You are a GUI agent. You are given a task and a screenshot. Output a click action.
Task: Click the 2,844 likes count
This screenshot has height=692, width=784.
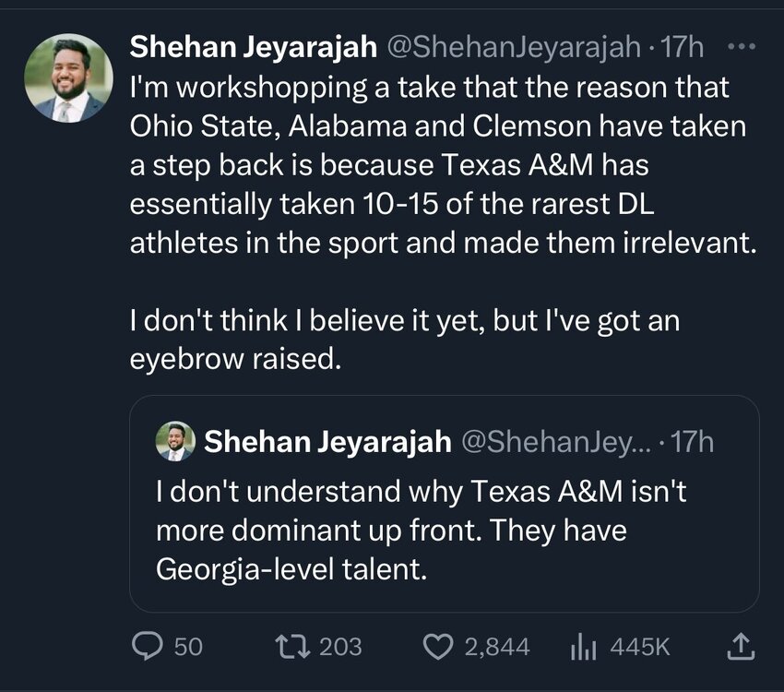[496, 647]
